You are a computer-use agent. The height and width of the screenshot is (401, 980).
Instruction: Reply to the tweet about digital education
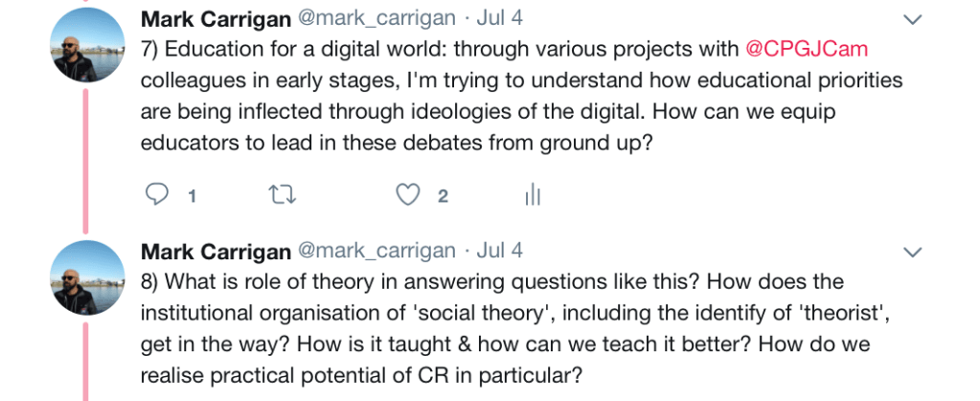point(156,195)
